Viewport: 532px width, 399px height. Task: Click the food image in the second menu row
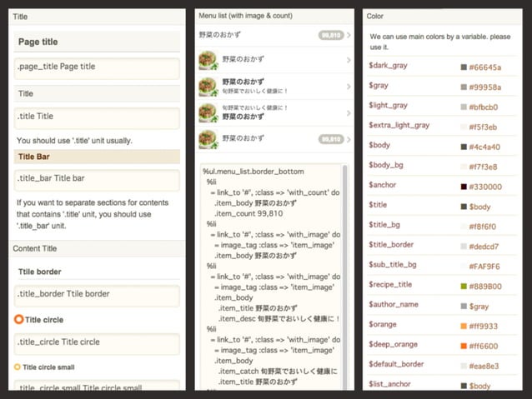coord(208,60)
